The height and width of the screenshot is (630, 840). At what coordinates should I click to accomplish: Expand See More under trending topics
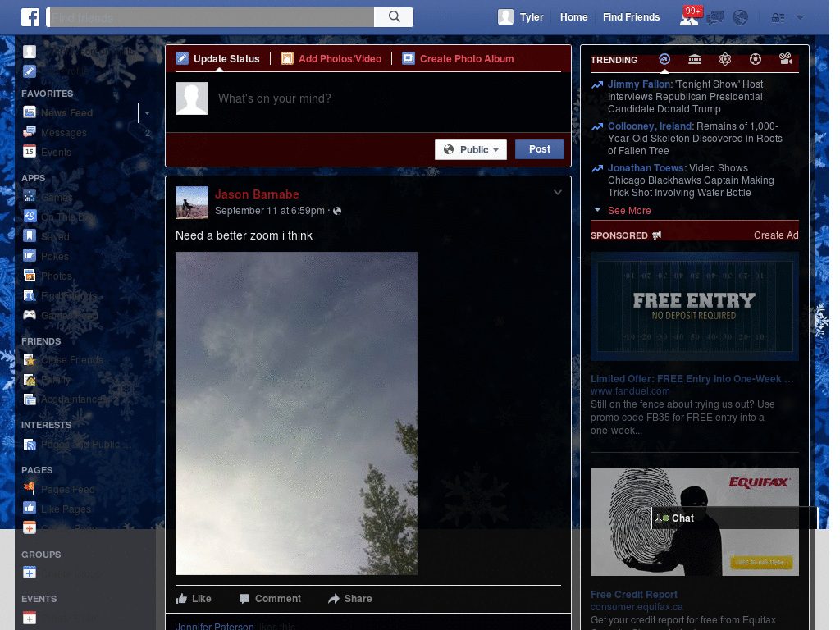(628, 211)
